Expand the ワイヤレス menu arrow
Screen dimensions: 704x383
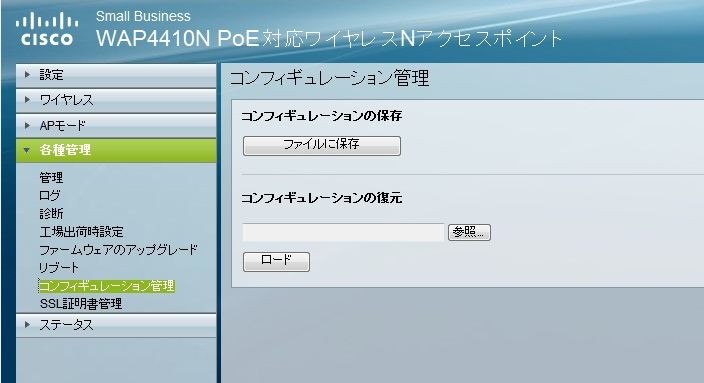click(27, 100)
